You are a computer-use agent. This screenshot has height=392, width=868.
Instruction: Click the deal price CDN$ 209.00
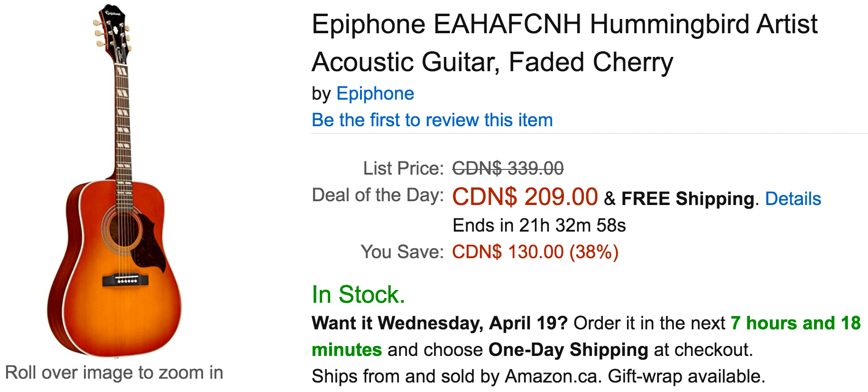pyautogui.click(x=525, y=196)
